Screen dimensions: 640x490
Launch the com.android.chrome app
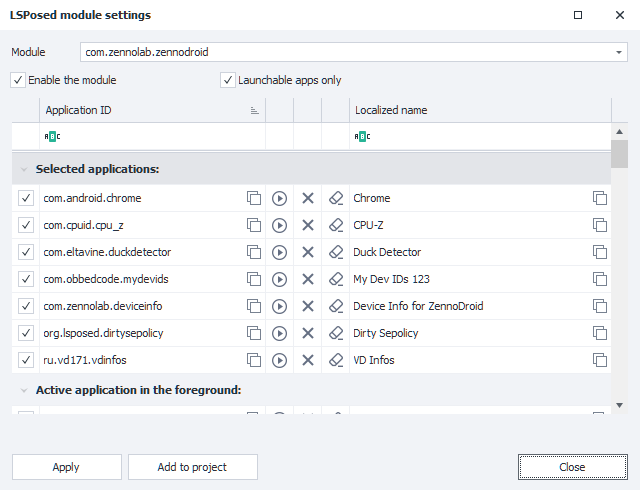pyautogui.click(x=280, y=198)
